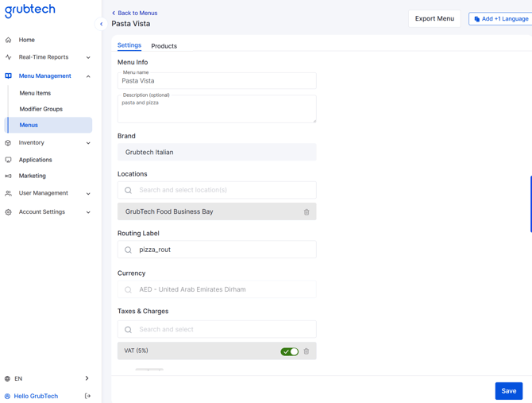Switch to the Products tab
Viewport: 532px width, 403px height.
click(x=164, y=46)
